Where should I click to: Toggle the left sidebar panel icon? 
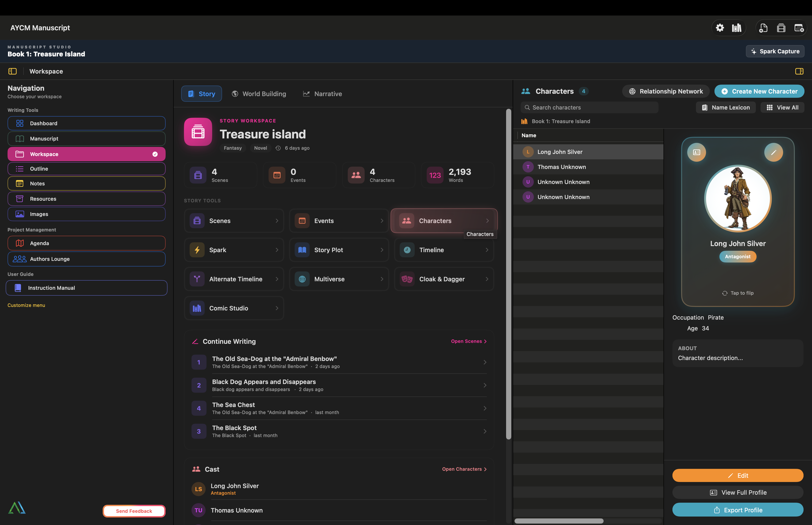point(12,71)
